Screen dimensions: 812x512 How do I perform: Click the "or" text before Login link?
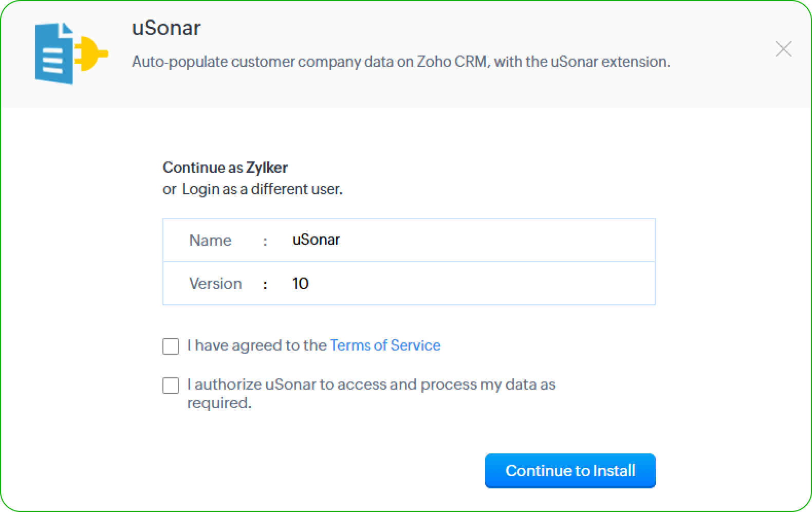tap(169, 189)
